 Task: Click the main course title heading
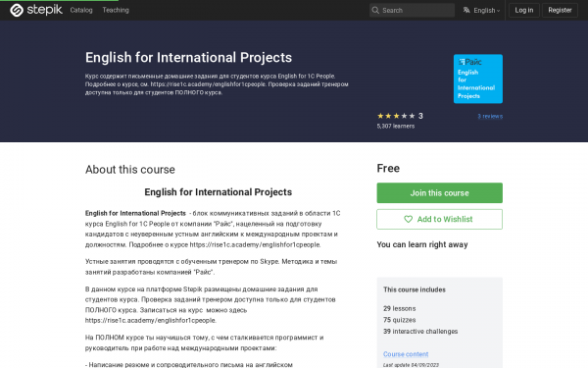click(188, 58)
